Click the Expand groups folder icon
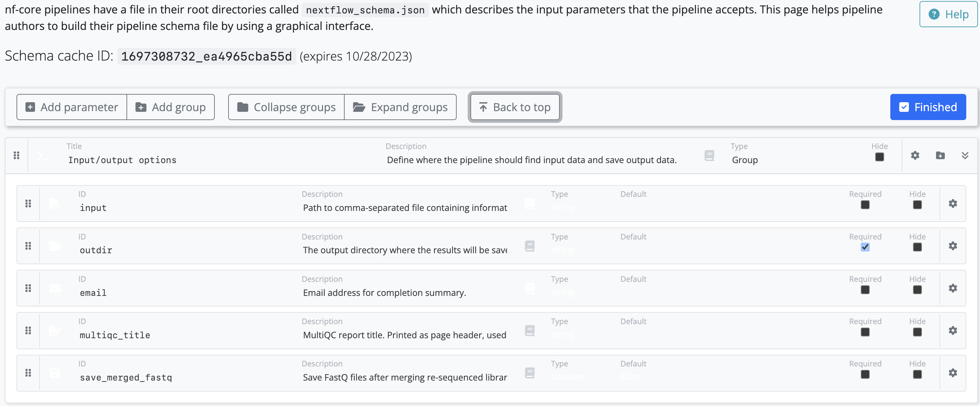The height and width of the screenshot is (406, 980). (x=358, y=106)
